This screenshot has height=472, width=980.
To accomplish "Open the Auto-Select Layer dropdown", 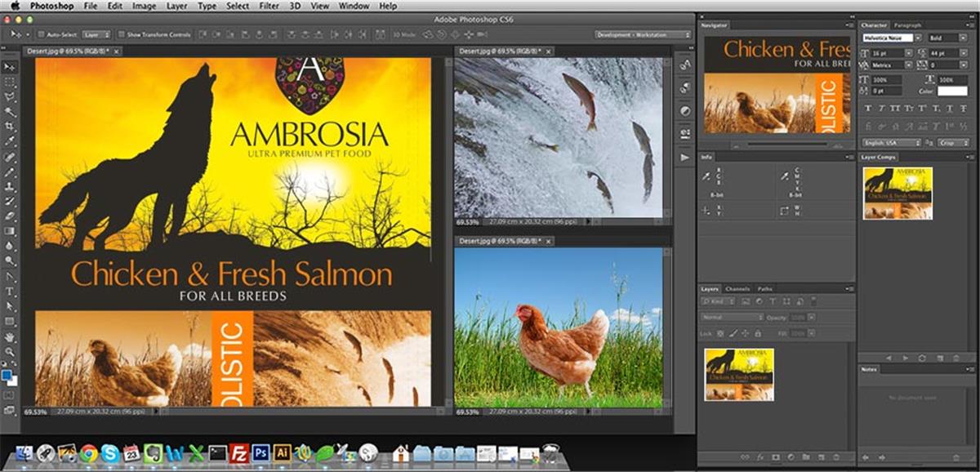I will pos(96,35).
